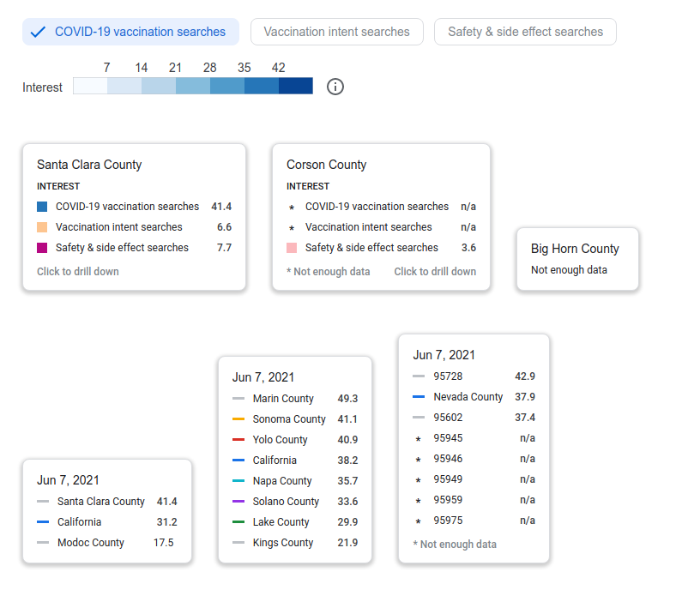Image resolution: width=700 pixels, height=602 pixels.
Task: Click the red line marker for Yolo County
Action: (x=238, y=440)
